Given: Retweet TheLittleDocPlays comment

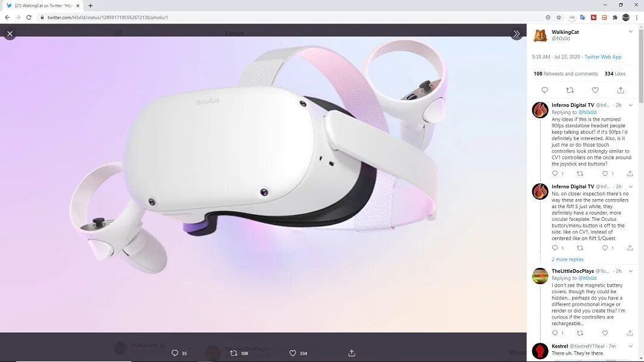Looking at the screenshot, I should [x=580, y=333].
